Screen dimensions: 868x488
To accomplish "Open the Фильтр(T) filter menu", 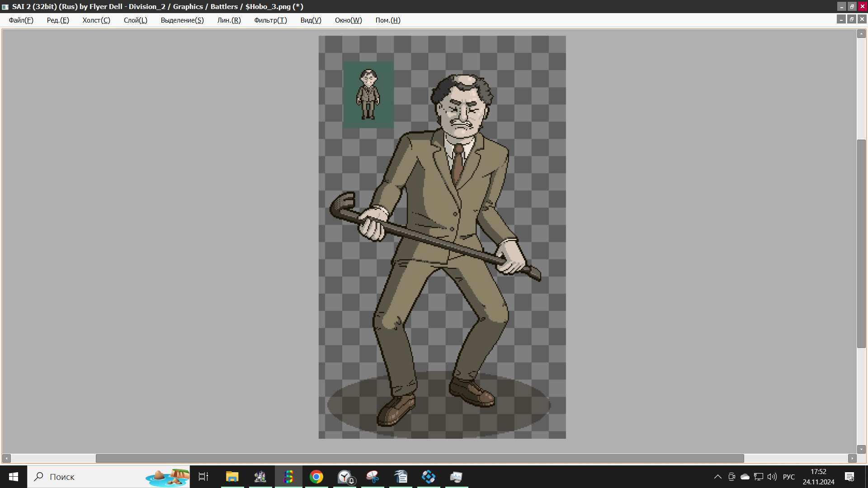I will point(270,20).
